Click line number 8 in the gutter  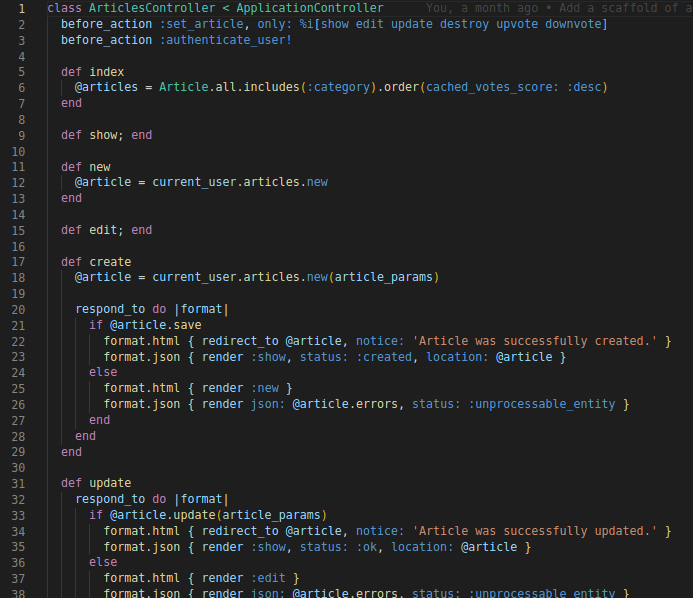[22, 120]
